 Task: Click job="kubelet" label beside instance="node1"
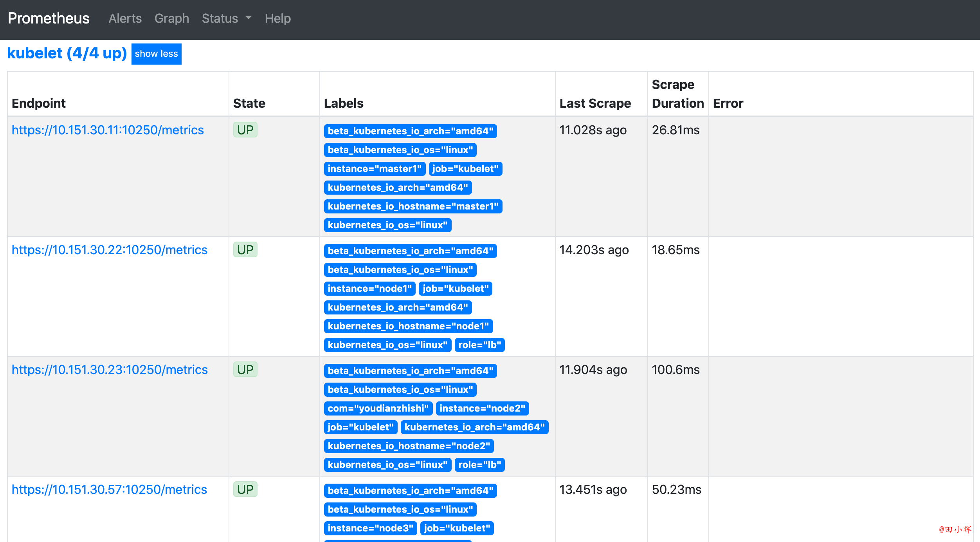[456, 289]
